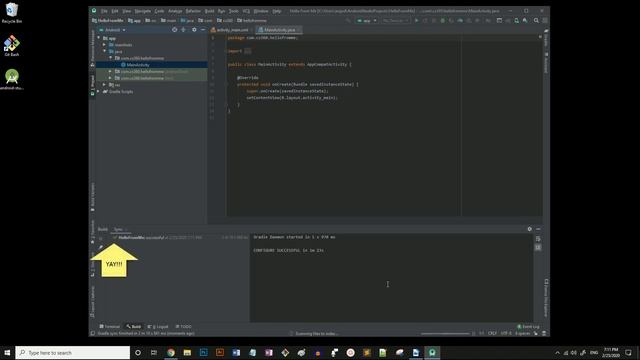Click the Windows Start button
The image size is (640, 360).
[x=7, y=353]
